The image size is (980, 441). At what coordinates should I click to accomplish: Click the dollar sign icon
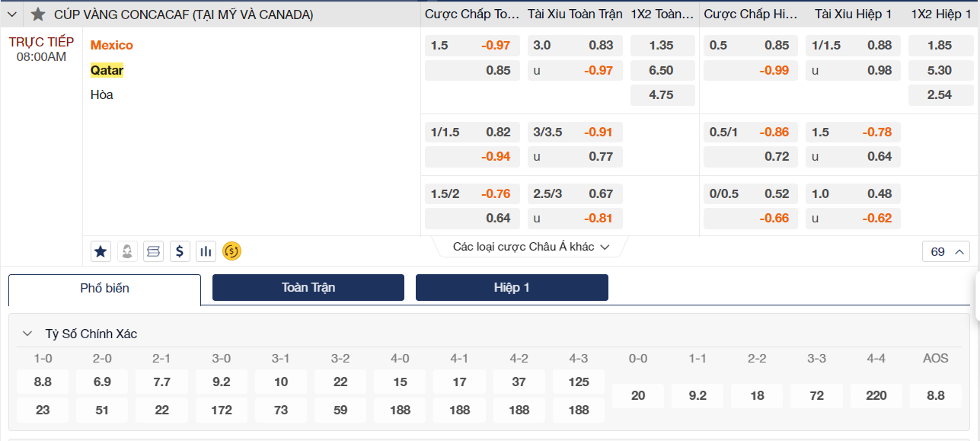click(x=179, y=251)
